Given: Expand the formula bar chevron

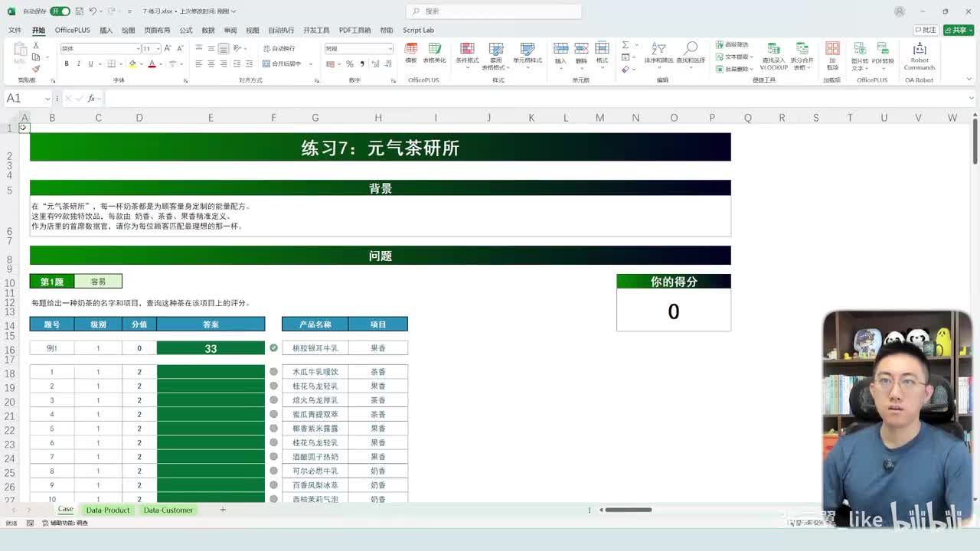Looking at the screenshot, I should coord(972,98).
